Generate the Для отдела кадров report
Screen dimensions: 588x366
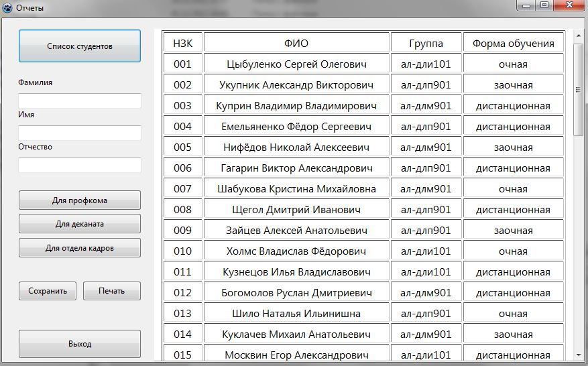click(80, 248)
